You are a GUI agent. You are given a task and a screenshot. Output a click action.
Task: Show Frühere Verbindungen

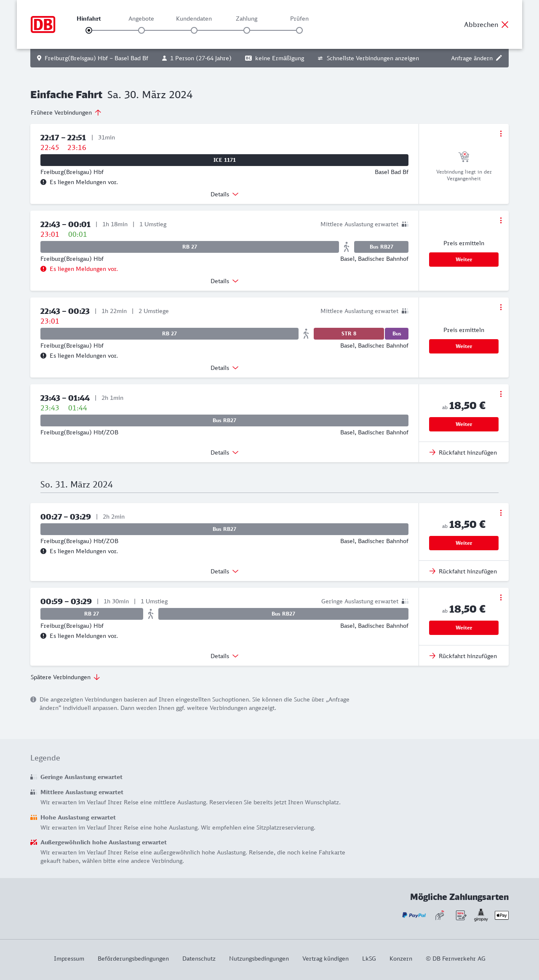click(x=66, y=112)
